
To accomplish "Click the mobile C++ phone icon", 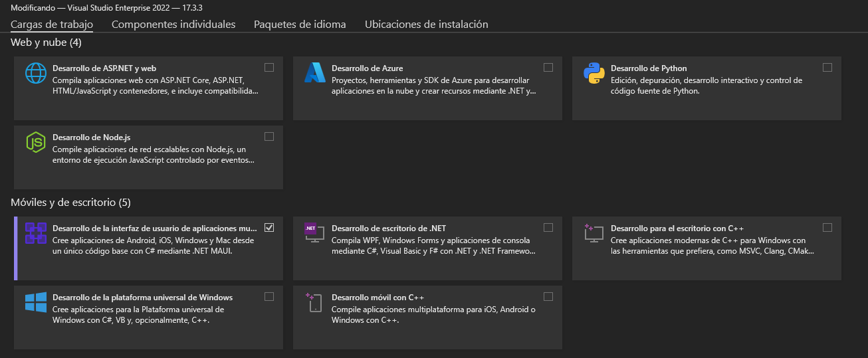I will 314,302.
